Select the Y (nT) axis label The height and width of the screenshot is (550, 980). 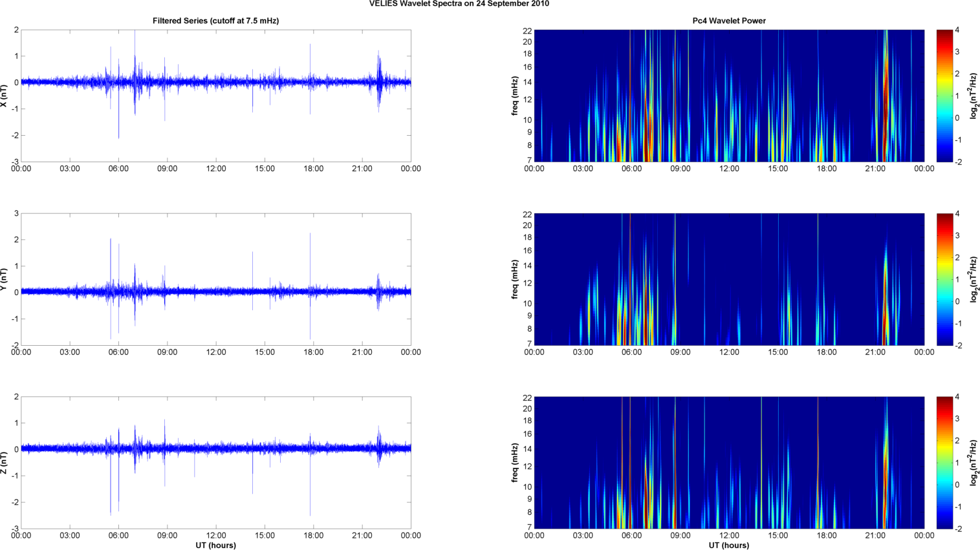(x=4, y=279)
